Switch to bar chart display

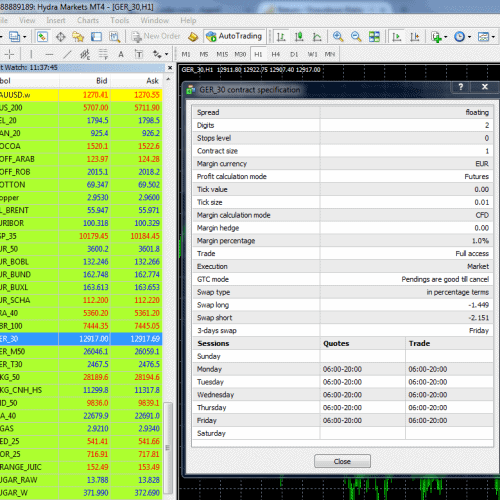pyautogui.click(x=281, y=37)
